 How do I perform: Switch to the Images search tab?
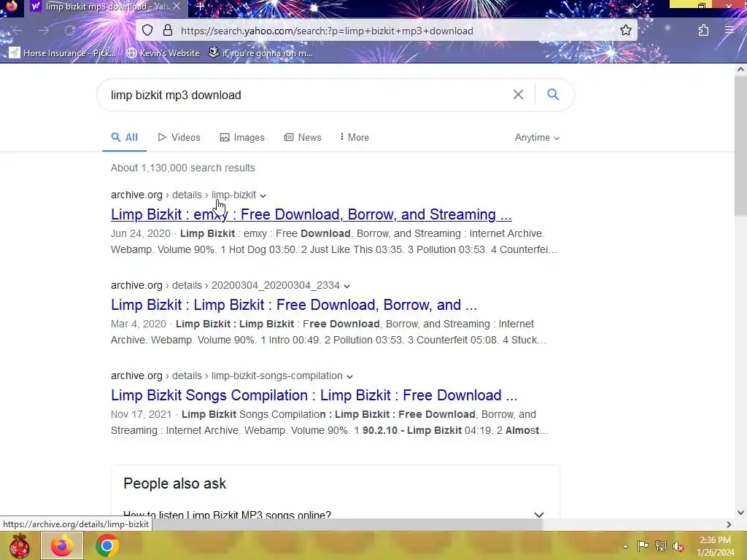coord(242,137)
